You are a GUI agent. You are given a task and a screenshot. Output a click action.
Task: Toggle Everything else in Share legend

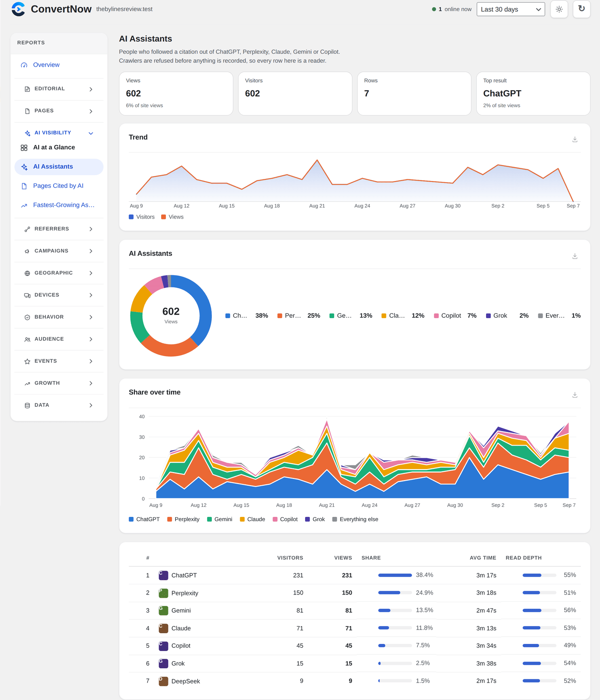click(x=355, y=519)
